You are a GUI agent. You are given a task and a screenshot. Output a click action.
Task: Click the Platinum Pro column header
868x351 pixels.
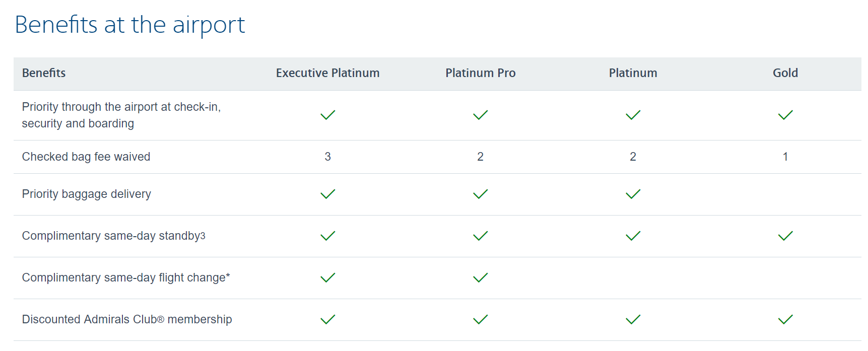click(480, 73)
